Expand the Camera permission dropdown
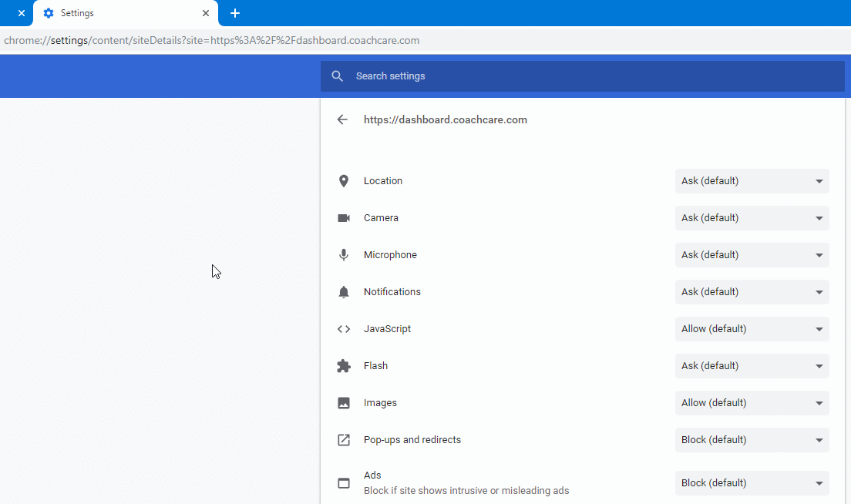The height and width of the screenshot is (504, 851). pos(752,218)
